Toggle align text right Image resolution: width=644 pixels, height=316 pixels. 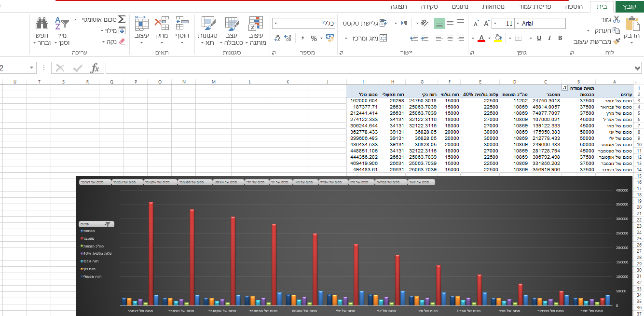point(461,38)
